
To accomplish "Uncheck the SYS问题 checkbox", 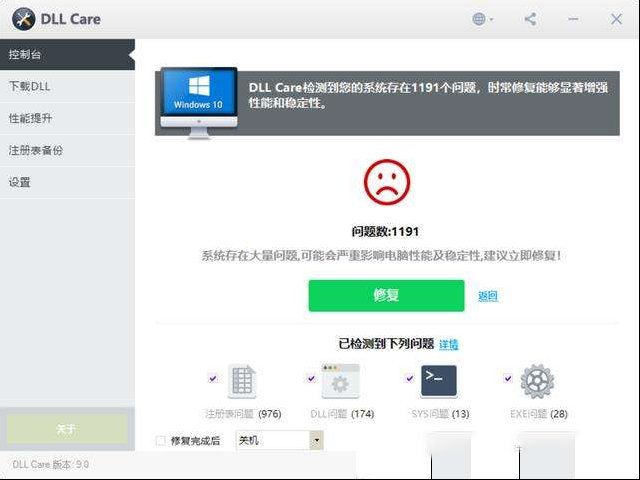I will click(409, 378).
